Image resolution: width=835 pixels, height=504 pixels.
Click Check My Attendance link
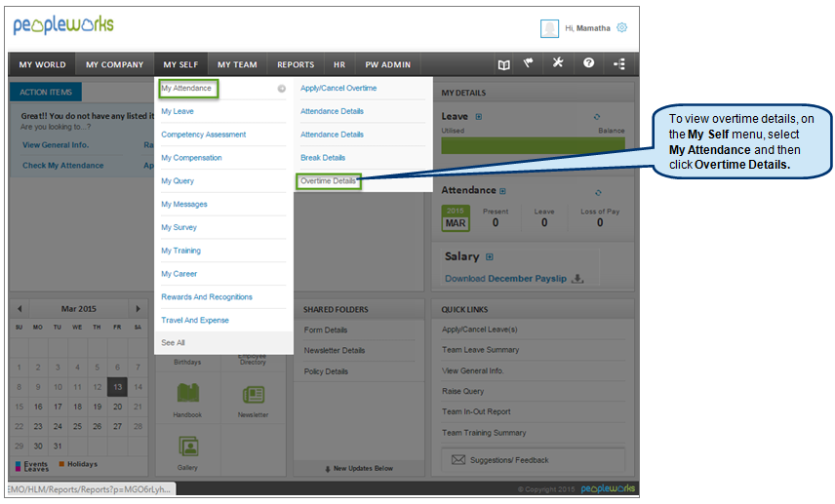coord(62,166)
